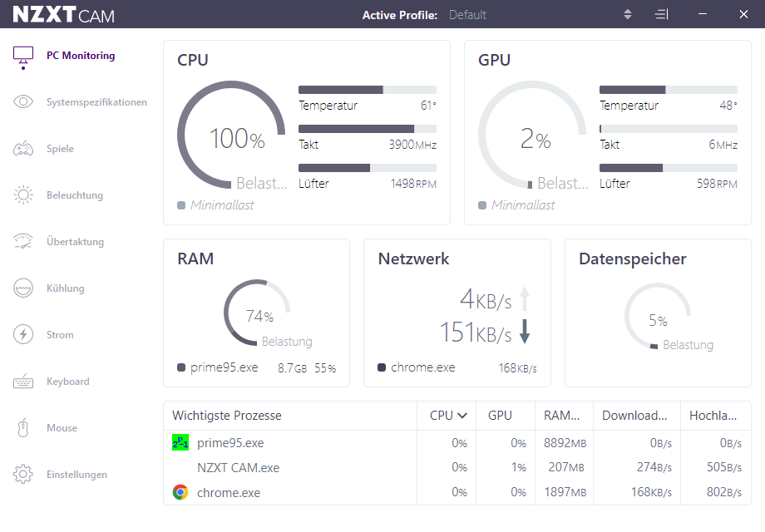The height and width of the screenshot is (532, 765).
Task: Click the collapse sidebar icon in title bar
Action: point(661,15)
